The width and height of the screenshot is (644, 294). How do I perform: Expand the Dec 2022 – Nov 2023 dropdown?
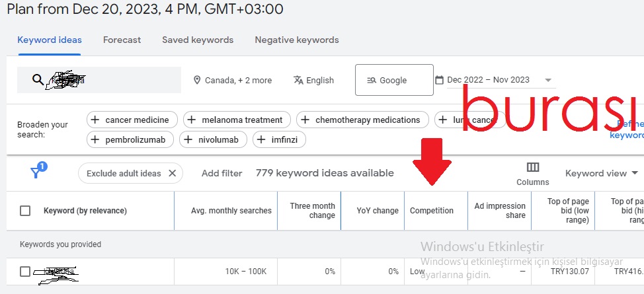[x=548, y=80]
